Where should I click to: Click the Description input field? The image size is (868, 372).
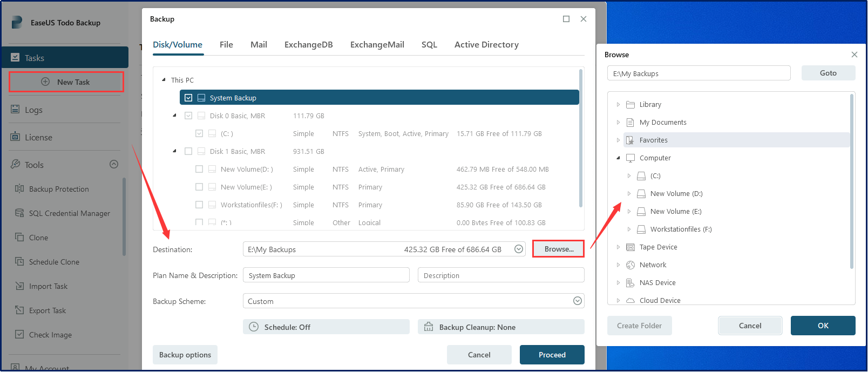tap(500, 275)
